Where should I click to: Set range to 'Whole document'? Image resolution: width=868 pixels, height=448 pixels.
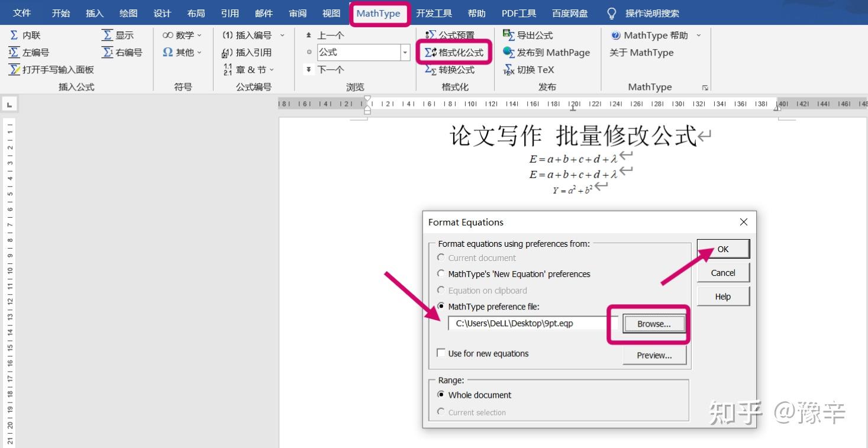pos(441,395)
